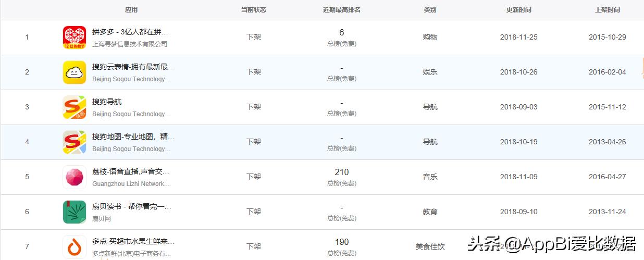This screenshot has width=644, height=260.
Task: Click release date 2013-04-26
Action: point(608,142)
